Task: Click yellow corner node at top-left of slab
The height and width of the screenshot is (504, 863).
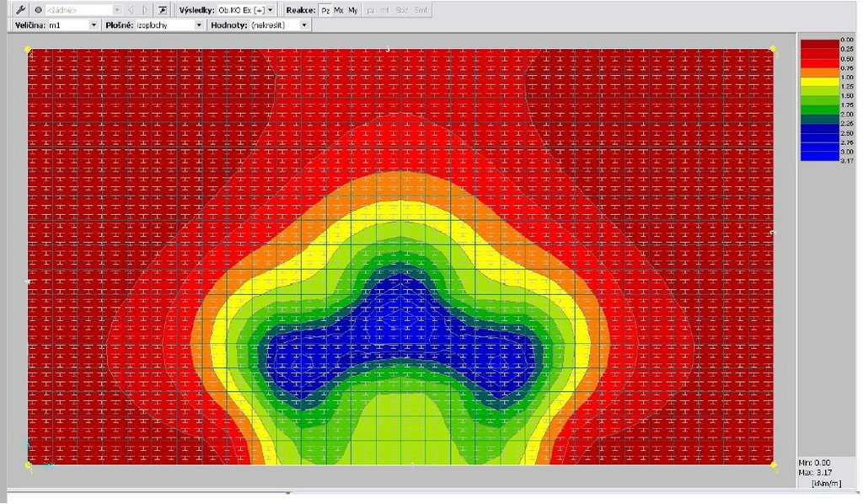Action: tap(28, 49)
